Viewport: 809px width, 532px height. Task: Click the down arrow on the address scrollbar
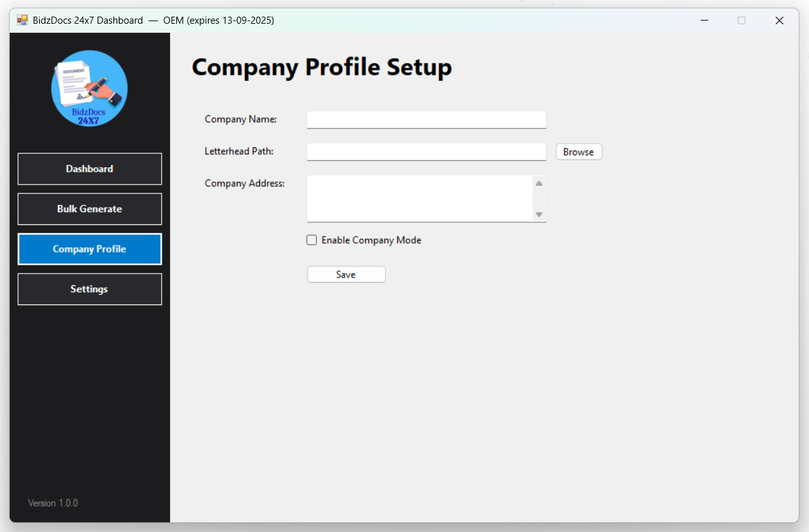[539, 216]
